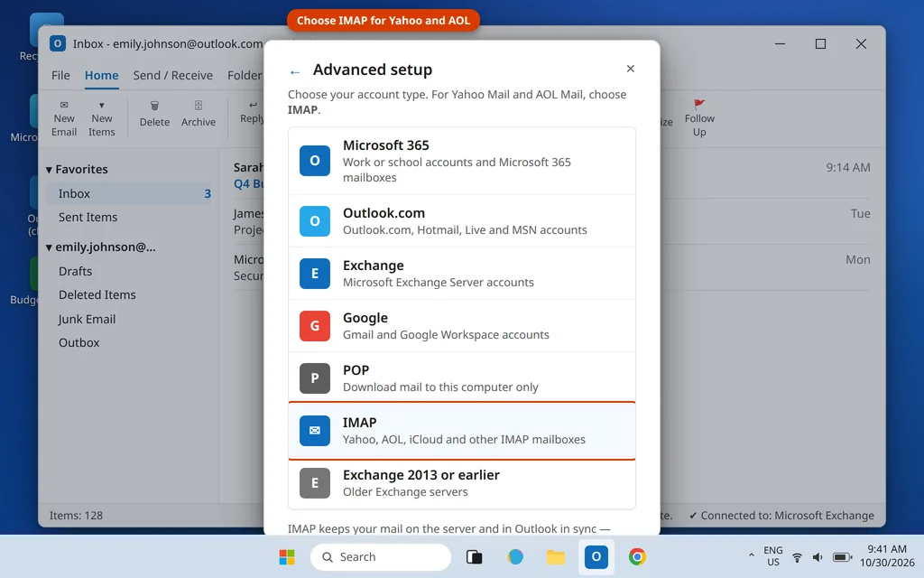Select the IMAP account type title

359,423
